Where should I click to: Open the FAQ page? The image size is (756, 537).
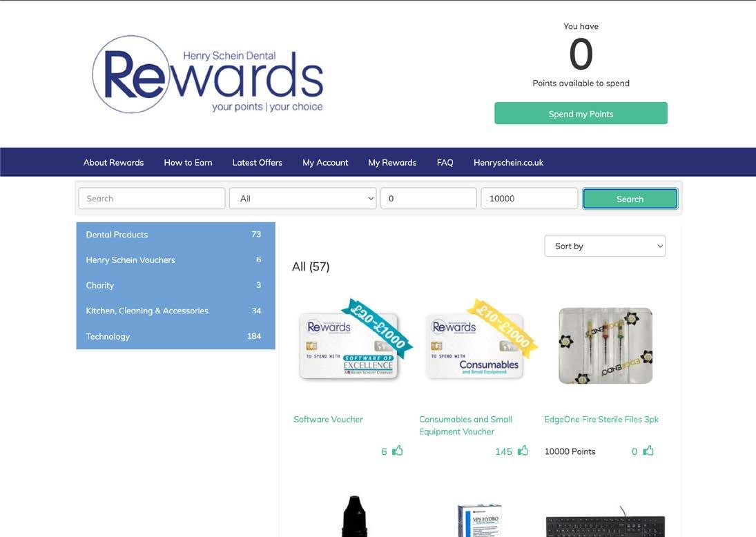tap(445, 162)
